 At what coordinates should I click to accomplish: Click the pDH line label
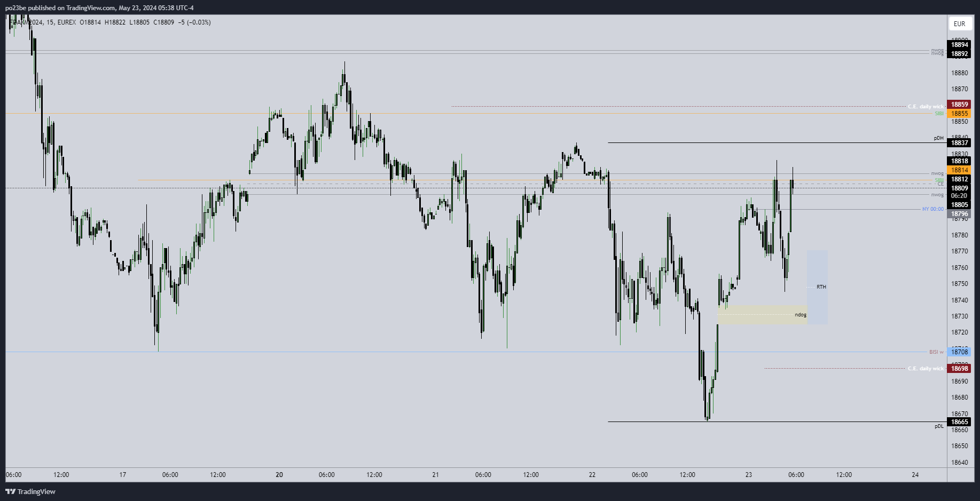point(938,138)
